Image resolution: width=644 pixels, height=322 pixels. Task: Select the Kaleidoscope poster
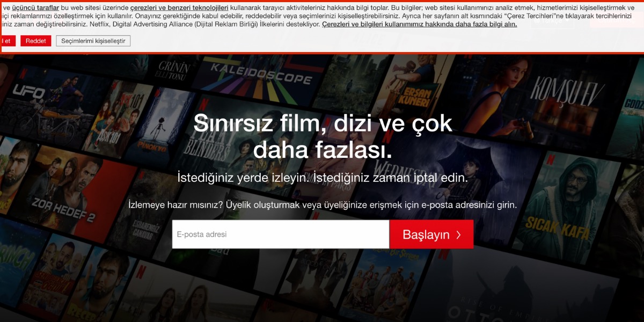260,78
